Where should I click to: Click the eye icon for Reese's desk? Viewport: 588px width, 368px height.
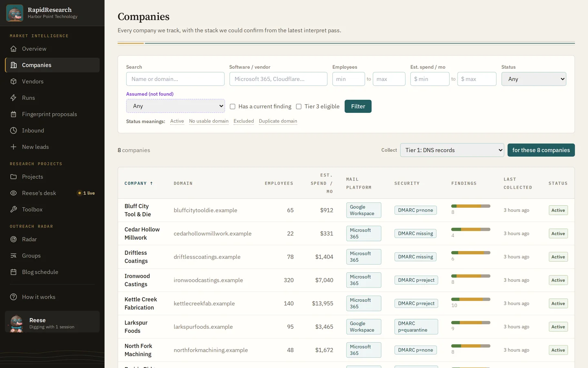point(13,193)
